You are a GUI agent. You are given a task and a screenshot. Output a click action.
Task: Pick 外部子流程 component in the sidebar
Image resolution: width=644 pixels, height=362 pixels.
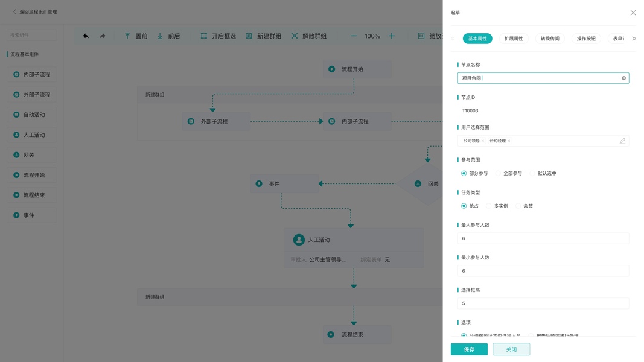point(31,95)
